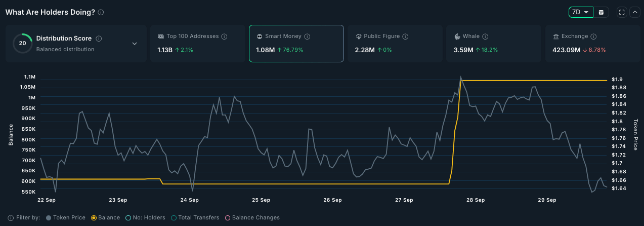
Task: Toggle the Token Price filter
Action: point(65,218)
